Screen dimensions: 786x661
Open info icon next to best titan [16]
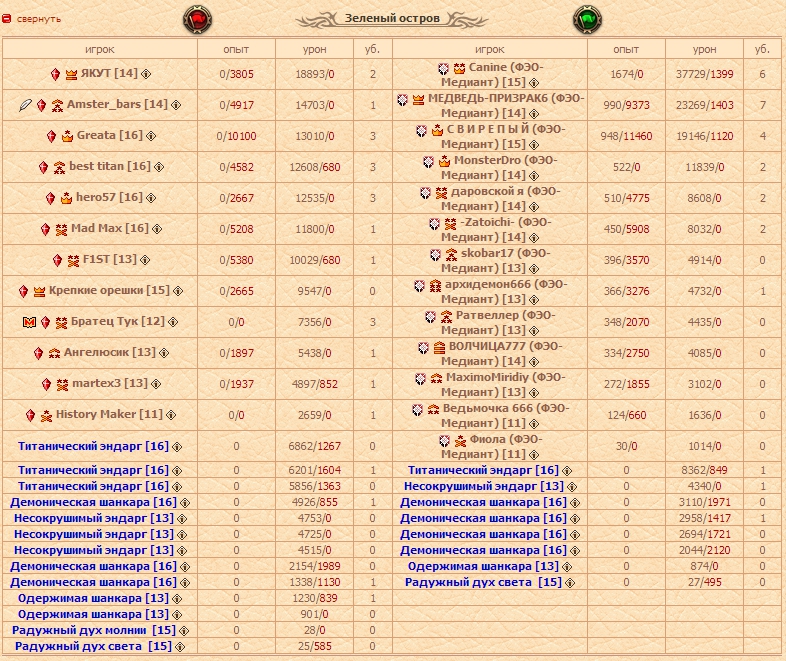[x=159, y=167]
